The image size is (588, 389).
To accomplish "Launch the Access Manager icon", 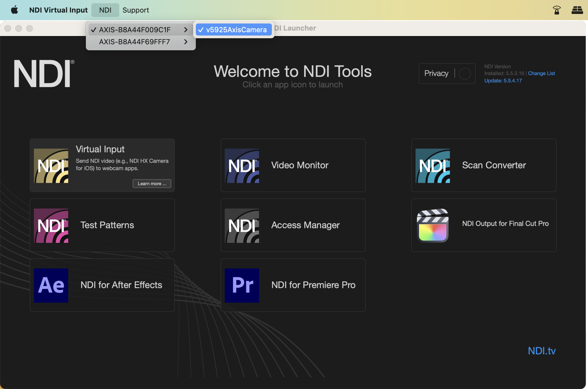I will point(242,225).
